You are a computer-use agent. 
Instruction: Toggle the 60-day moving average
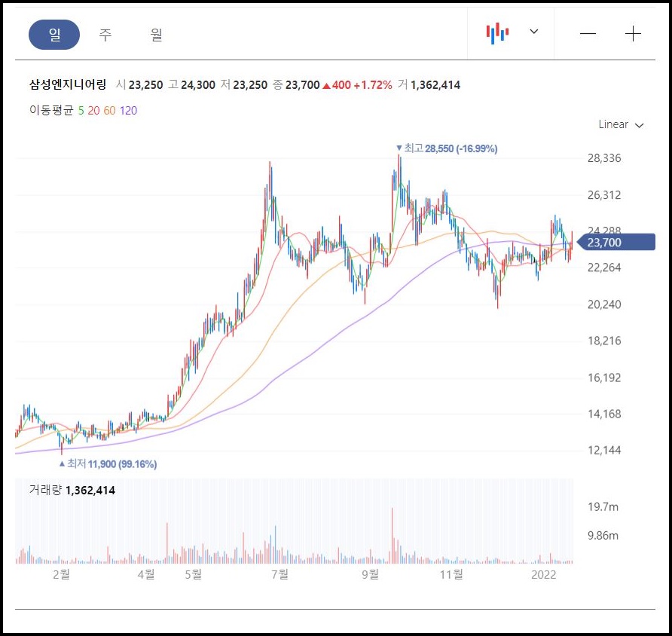(x=109, y=111)
